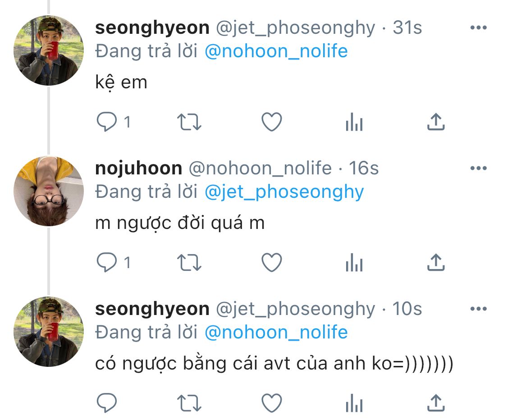Like the "kệ em" tweet
Image resolution: width=507 pixels, height=420 pixels.
(x=272, y=122)
